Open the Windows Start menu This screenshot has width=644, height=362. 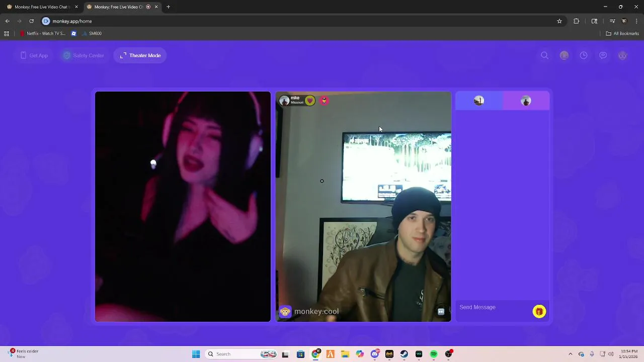[x=196, y=354]
